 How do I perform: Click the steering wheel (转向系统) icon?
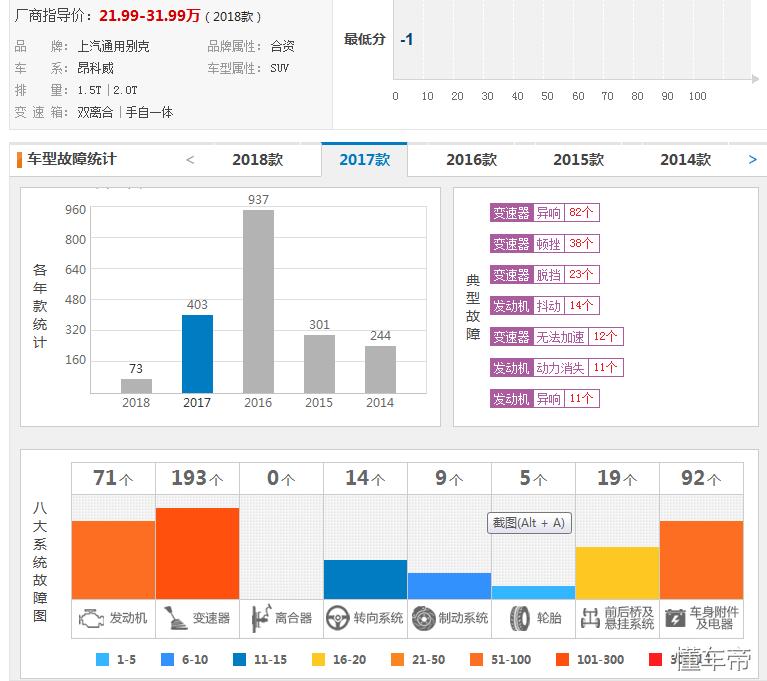pos(338,618)
